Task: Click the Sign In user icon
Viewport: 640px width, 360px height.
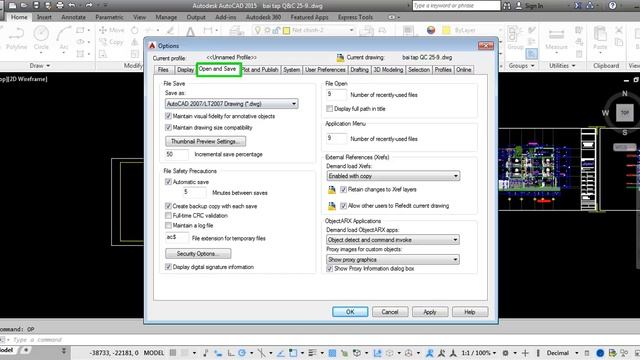Action: click(x=519, y=6)
